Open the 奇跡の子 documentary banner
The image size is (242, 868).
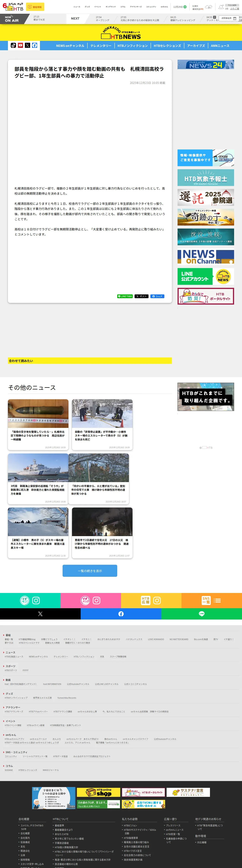click(206, 217)
